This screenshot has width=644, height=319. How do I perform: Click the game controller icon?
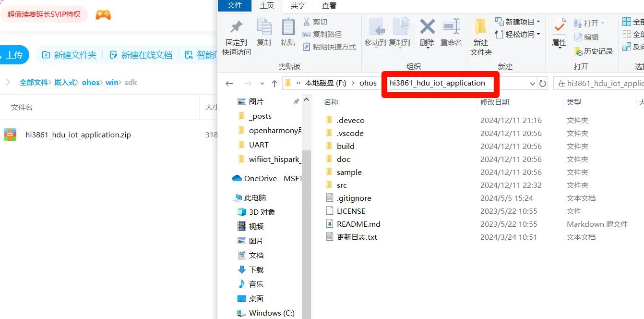tap(103, 14)
